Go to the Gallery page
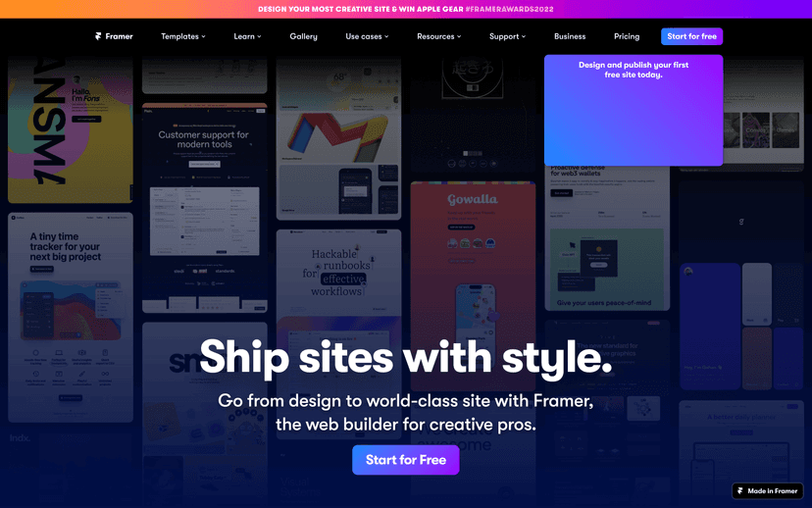812x508 pixels. pyautogui.click(x=303, y=36)
